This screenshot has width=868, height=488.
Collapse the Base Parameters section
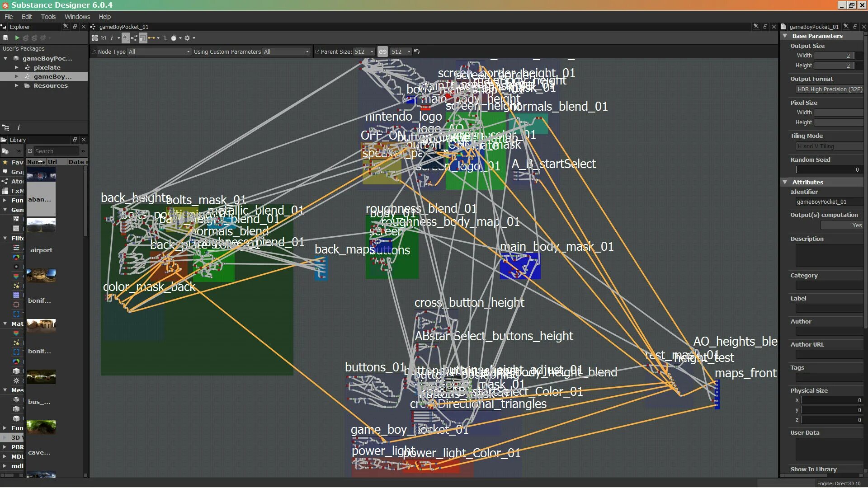[785, 36]
